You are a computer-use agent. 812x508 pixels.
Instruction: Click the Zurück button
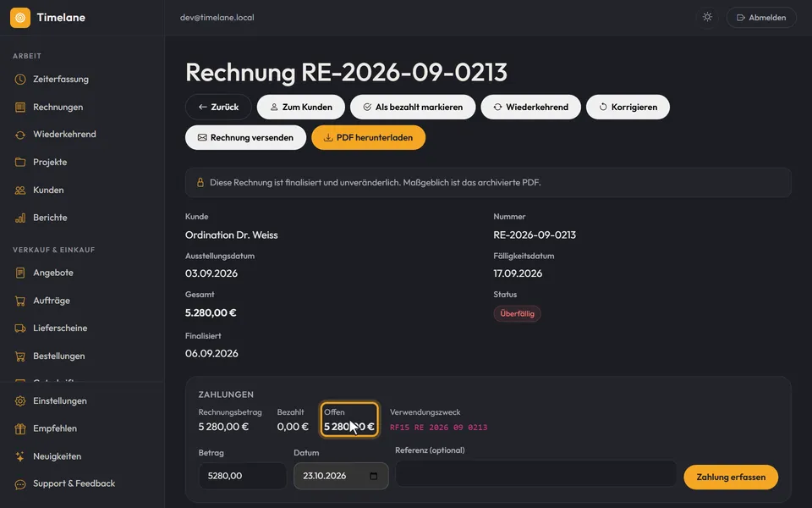pos(218,107)
